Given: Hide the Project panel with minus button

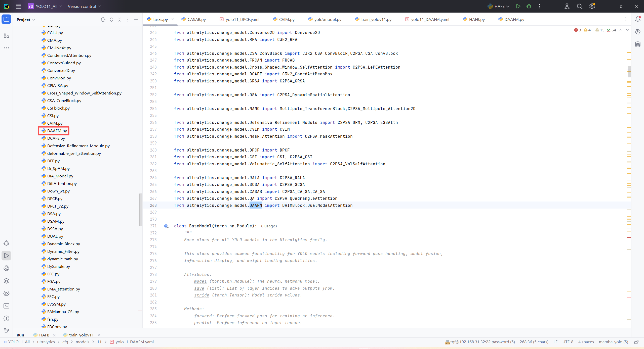Looking at the screenshot, I should (136, 20).
